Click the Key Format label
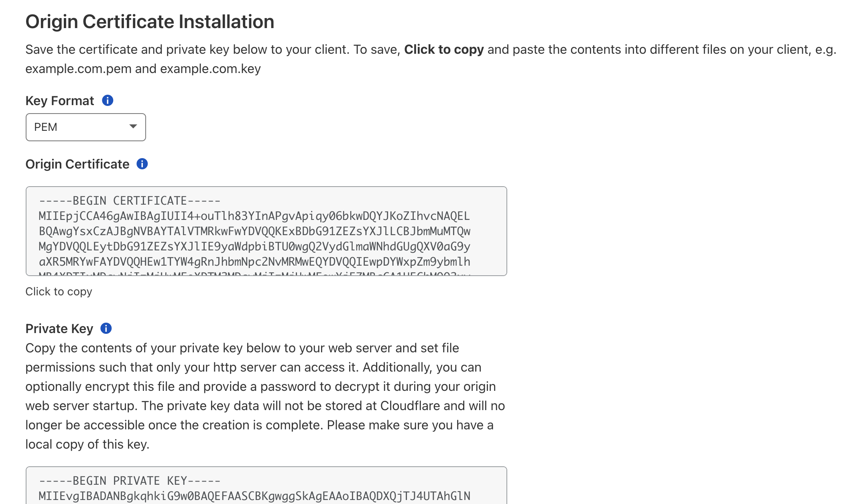Image resolution: width=862 pixels, height=504 pixels. pos(60,101)
